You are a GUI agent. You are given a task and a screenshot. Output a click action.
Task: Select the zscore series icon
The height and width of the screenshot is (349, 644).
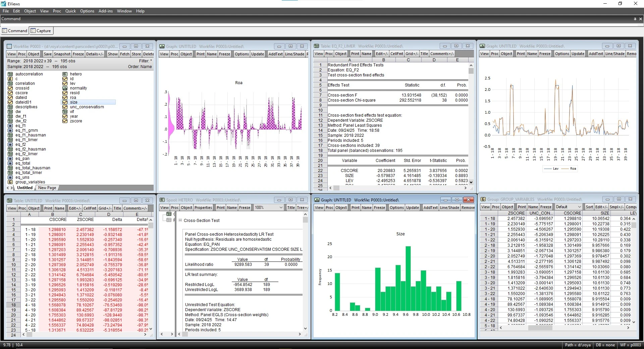point(65,121)
